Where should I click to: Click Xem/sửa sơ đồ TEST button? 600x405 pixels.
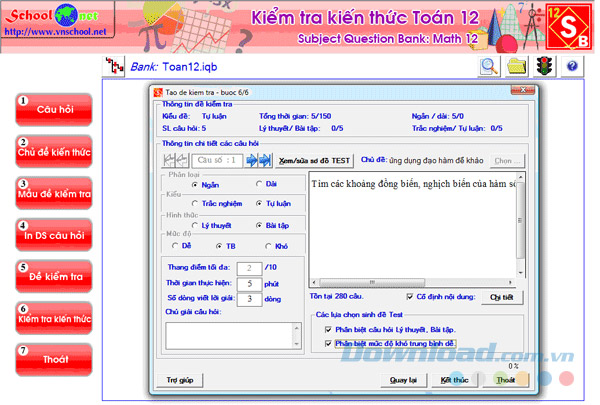314,161
